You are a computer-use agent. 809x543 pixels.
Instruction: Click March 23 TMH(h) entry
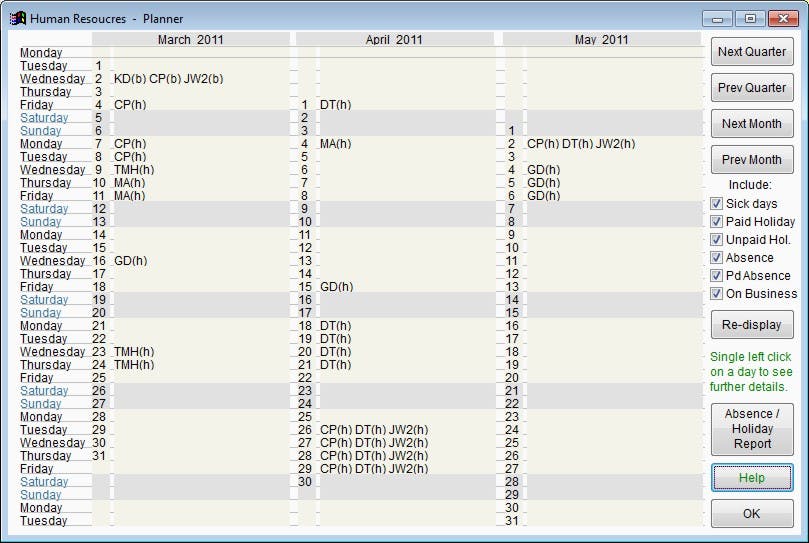coord(134,352)
